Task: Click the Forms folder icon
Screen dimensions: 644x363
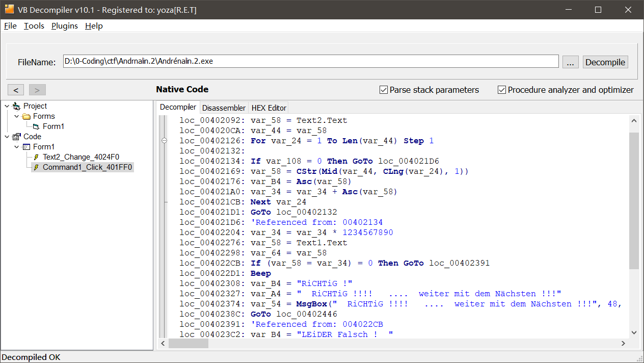Action: tap(26, 116)
